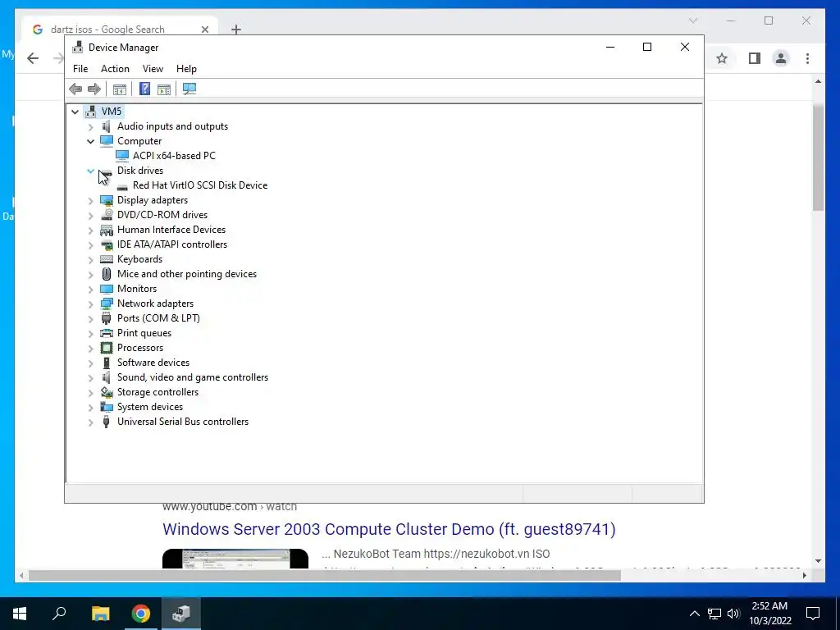Click the clock showing 2:52 AM
The image size is (840, 630).
click(x=769, y=614)
